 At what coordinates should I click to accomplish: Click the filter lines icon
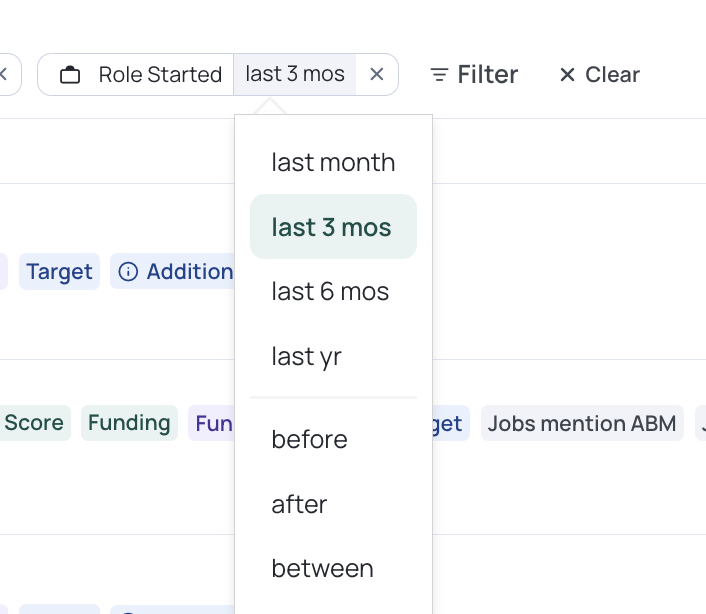pyautogui.click(x=439, y=75)
